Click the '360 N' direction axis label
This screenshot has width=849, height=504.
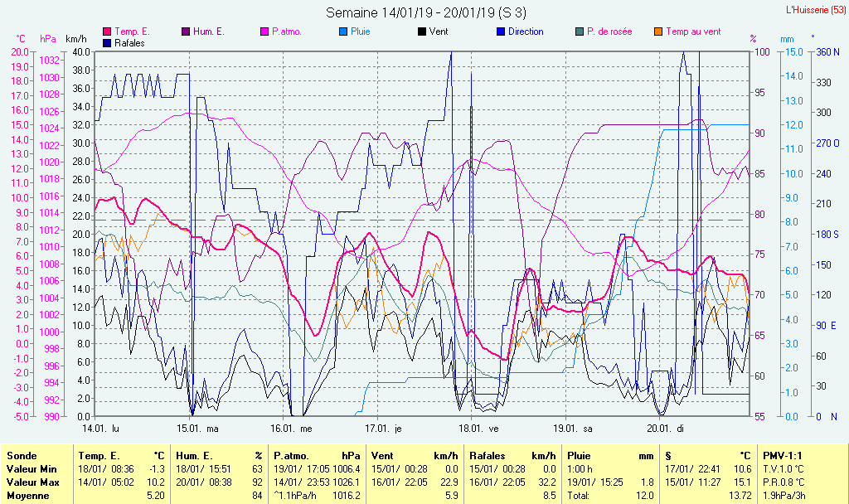(x=827, y=52)
